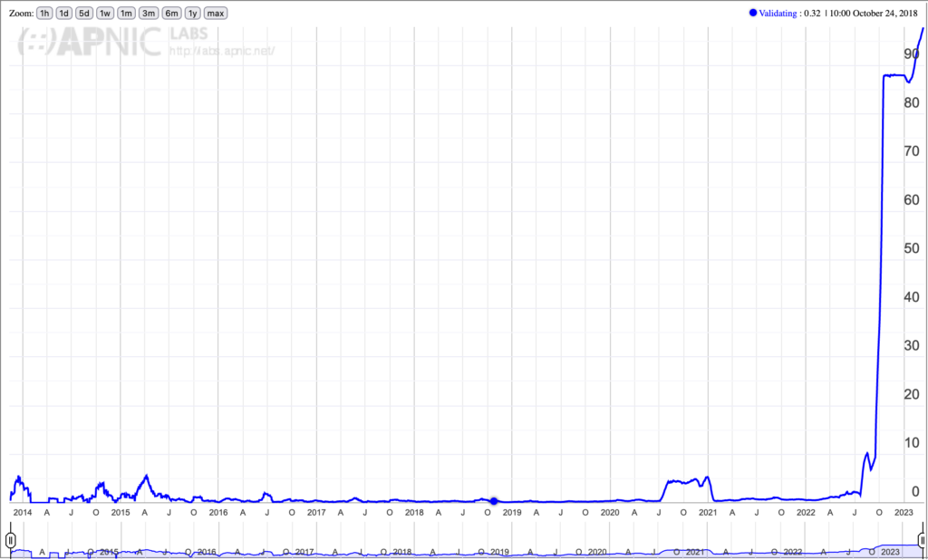Click the left range selector handle
This screenshot has height=560, width=928.
click(10, 540)
